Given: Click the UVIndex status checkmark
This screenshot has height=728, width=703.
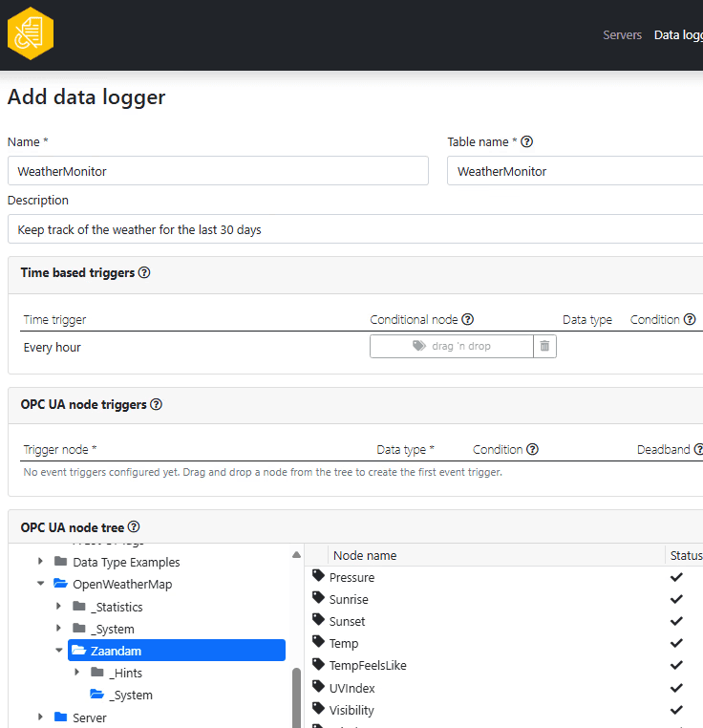Looking at the screenshot, I should pos(676,688).
